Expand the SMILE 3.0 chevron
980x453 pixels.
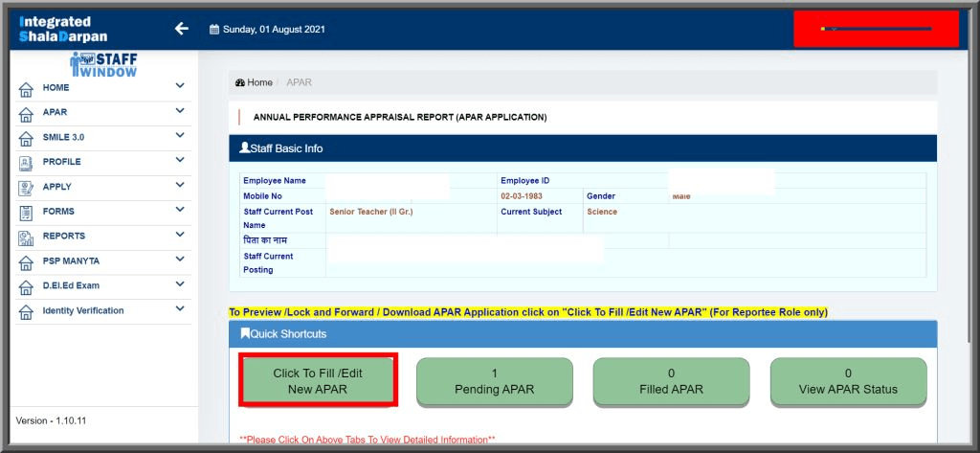179,136
